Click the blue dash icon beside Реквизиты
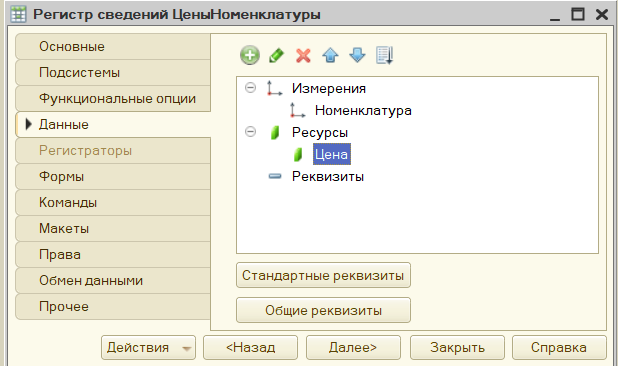 coord(275,176)
